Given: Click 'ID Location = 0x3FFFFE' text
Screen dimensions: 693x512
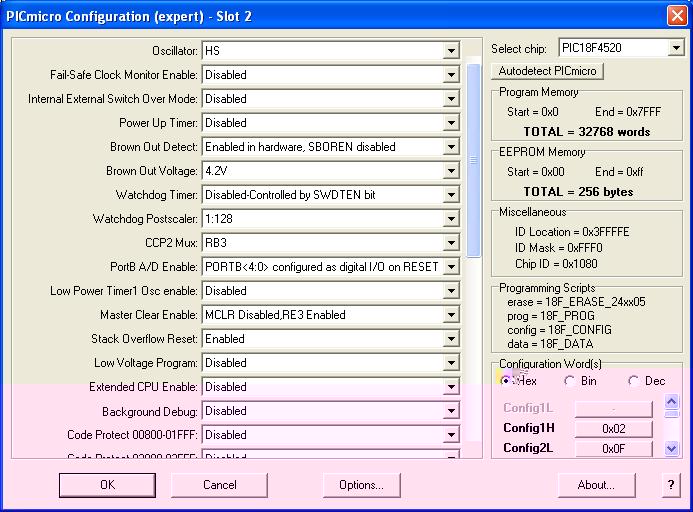Looking at the screenshot, I should 572,232.
